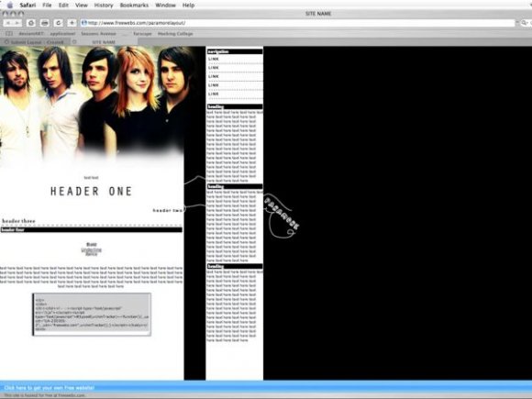532x399 pixels.
Task: Click the last LINK in the navigation list
Action: click(x=214, y=94)
